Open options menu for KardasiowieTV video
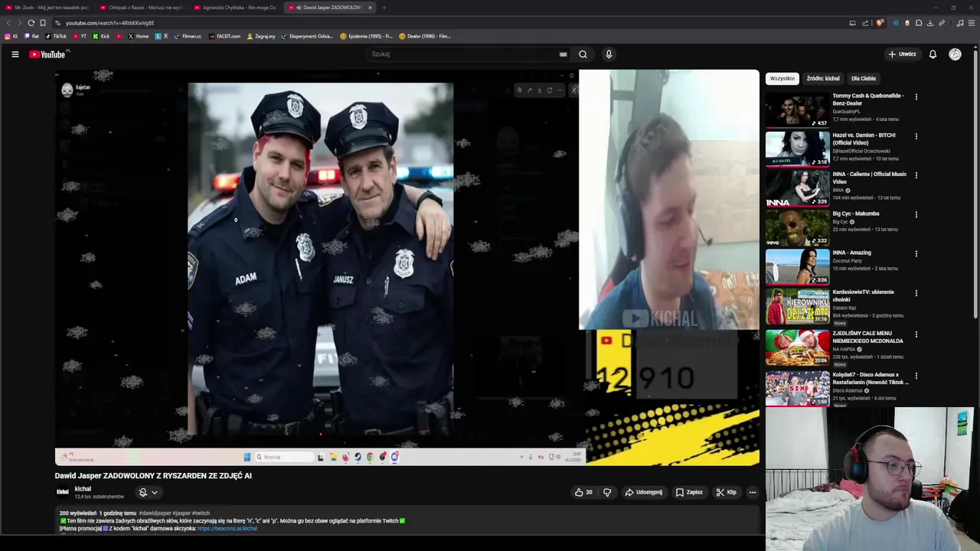The width and height of the screenshot is (980, 551). tap(916, 293)
